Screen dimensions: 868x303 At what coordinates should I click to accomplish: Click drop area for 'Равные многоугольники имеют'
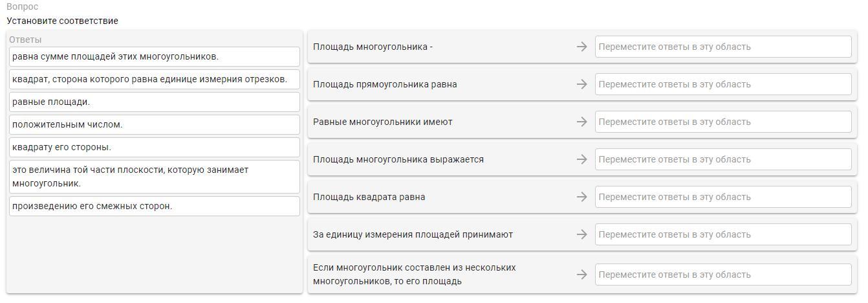[722, 122]
